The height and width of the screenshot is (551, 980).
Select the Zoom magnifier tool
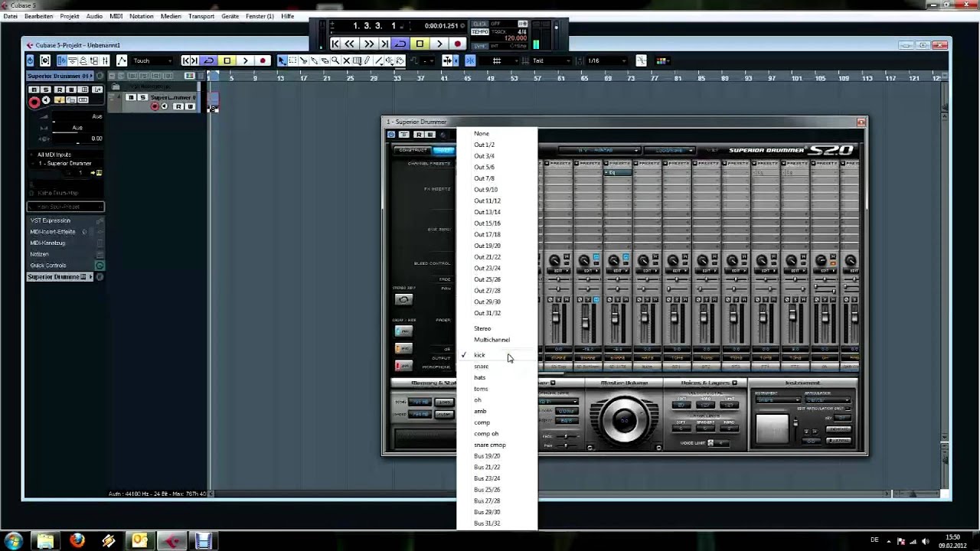click(335, 60)
